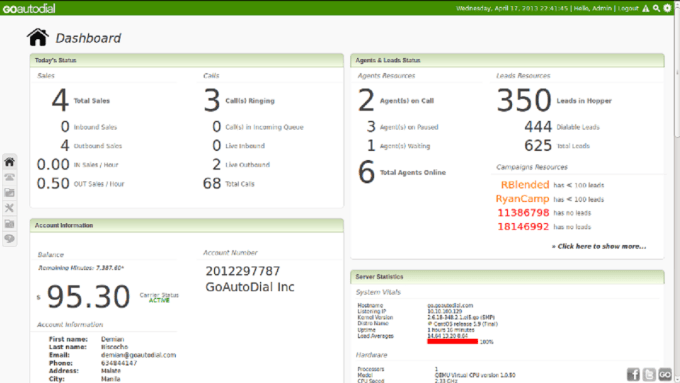
Task: Click the email demian@goautodial.com
Action: [x=138, y=355]
